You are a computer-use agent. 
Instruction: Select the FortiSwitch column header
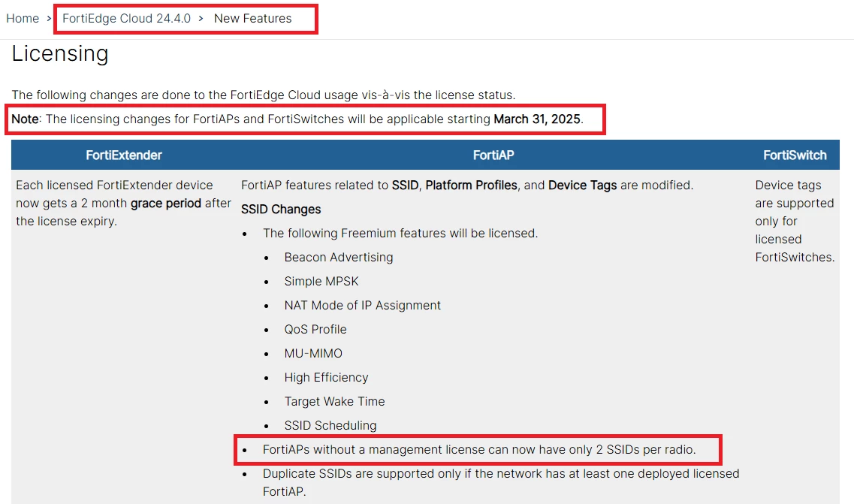[795, 155]
